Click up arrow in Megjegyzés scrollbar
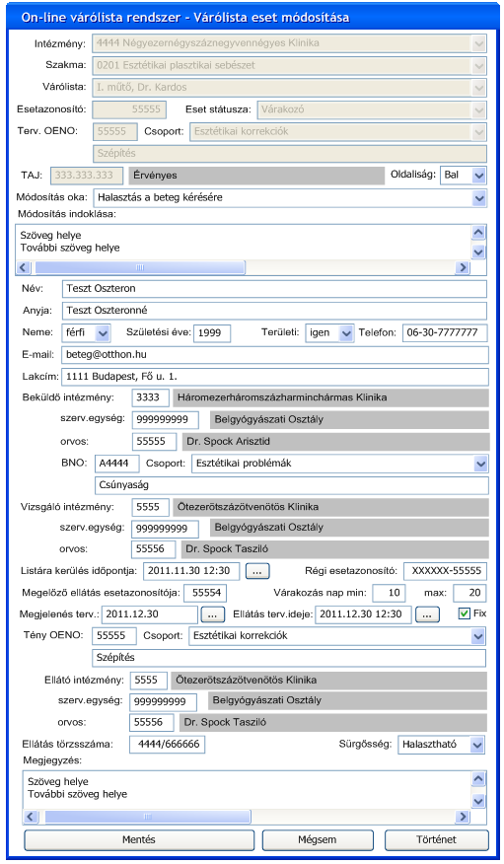The height and width of the screenshot is (864, 504). click(x=478, y=779)
